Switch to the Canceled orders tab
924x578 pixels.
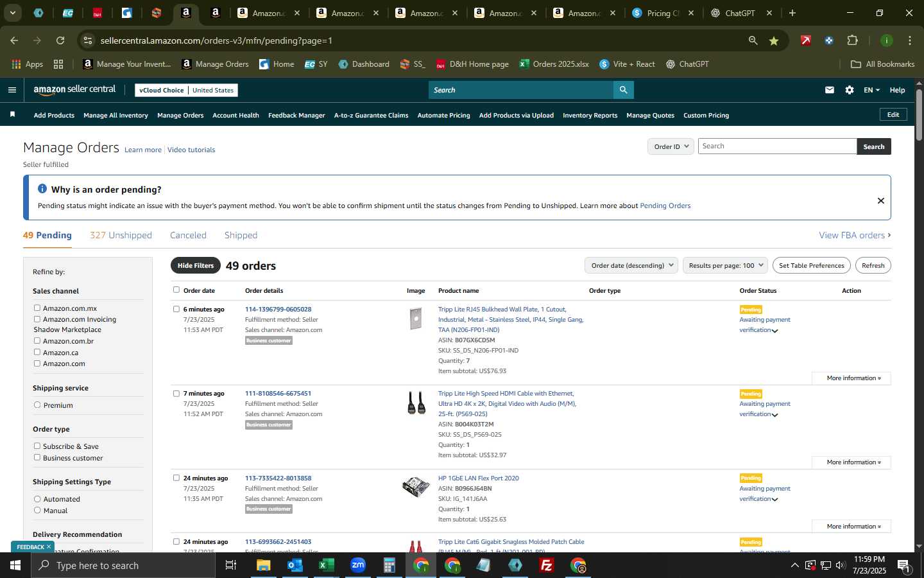coord(188,235)
